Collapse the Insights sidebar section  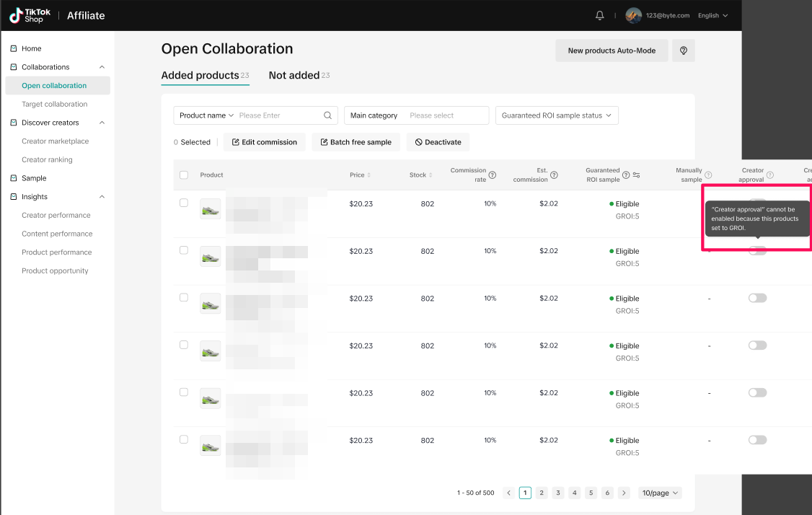click(x=102, y=197)
